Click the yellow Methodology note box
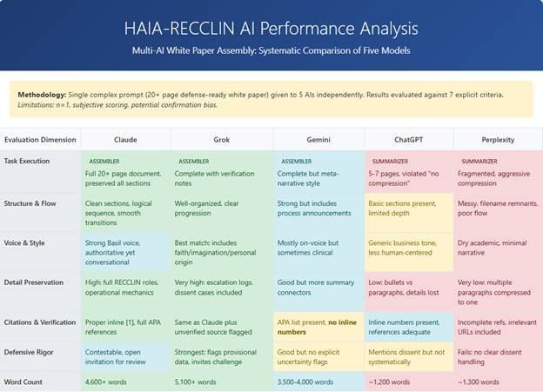 click(x=271, y=97)
